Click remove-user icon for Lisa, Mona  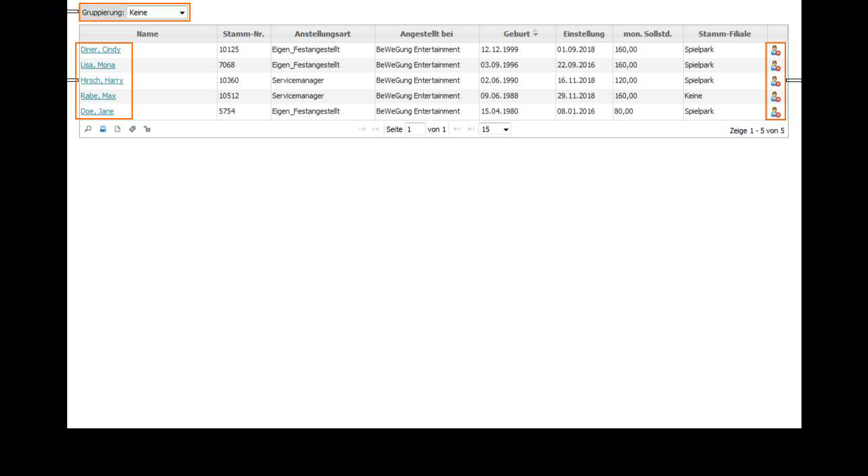pos(775,66)
